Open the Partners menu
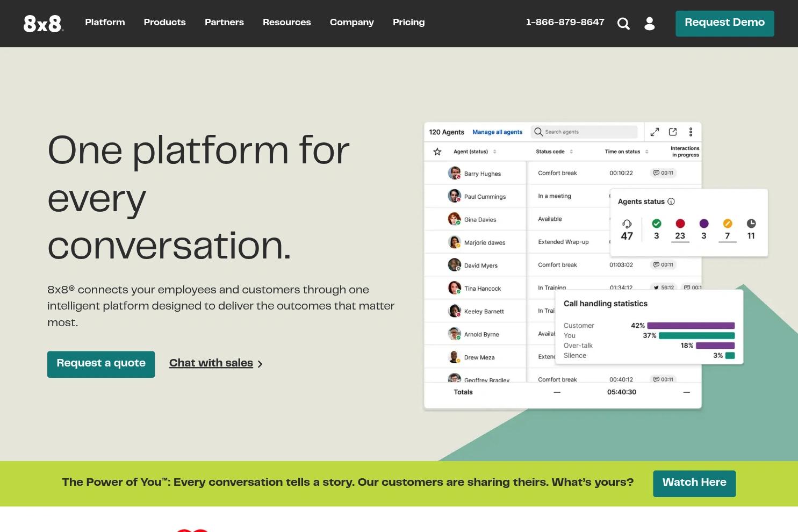The height and width of the screenshot is (532, 798). pyautogui.click(x=224, y=23)
